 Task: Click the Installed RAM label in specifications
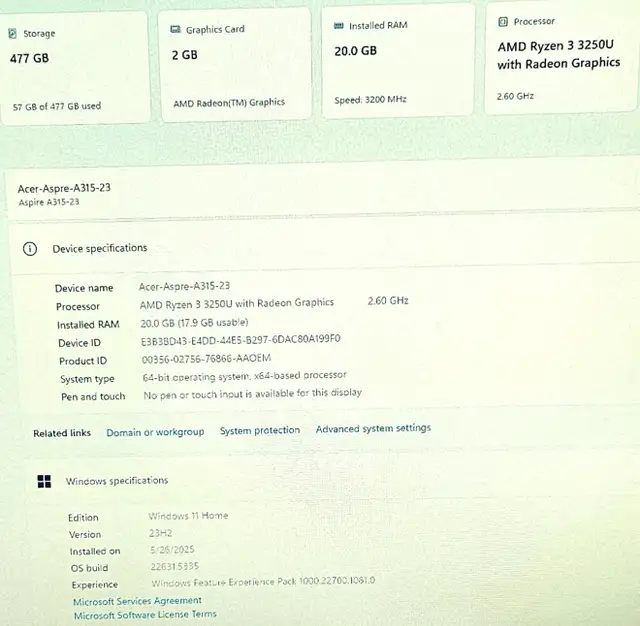click(x=88, y=325)
